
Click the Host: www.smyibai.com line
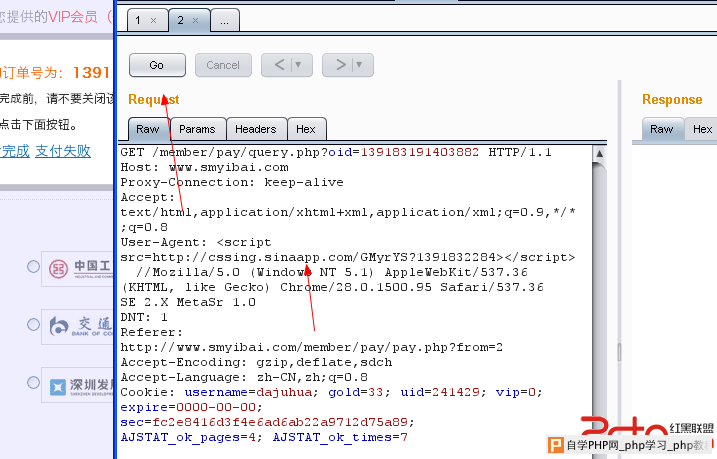[x=204, y=167]
